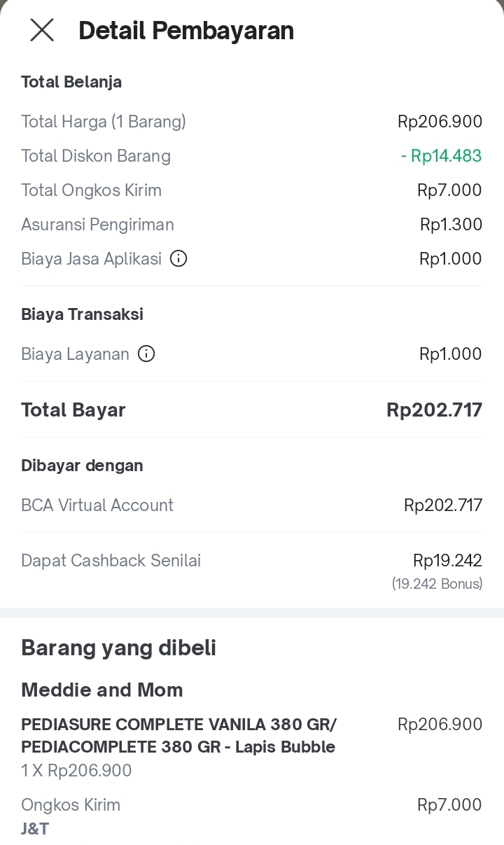Image resolution: width=504 pixels, height=845 pixels.
Task: Select the 19.242 Bonus text
Action: pyautogui.click(x=437, y=584)
